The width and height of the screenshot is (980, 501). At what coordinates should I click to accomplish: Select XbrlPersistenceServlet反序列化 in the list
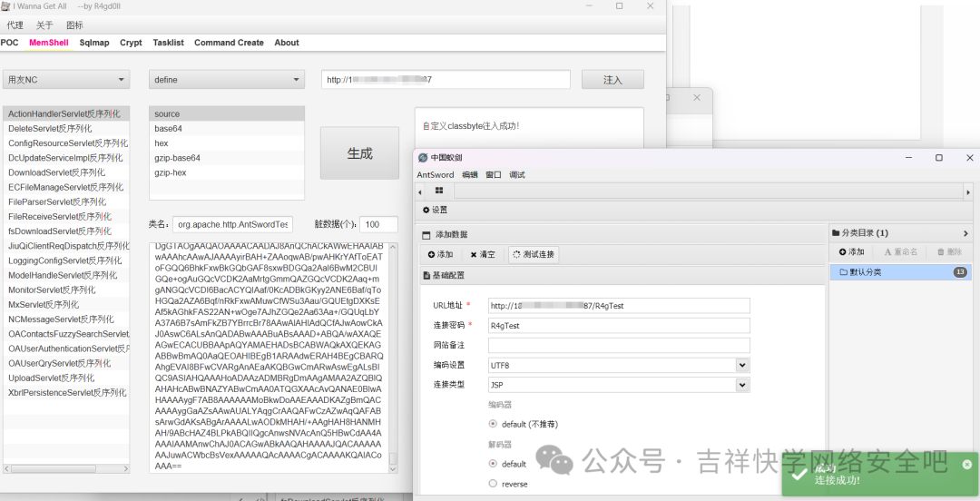click(x=66, y=393)
